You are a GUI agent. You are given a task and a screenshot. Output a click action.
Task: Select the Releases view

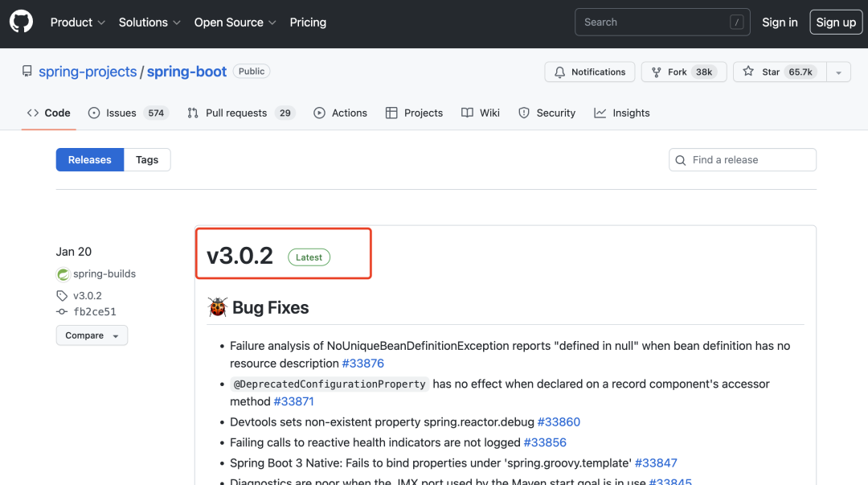point(90,159)
